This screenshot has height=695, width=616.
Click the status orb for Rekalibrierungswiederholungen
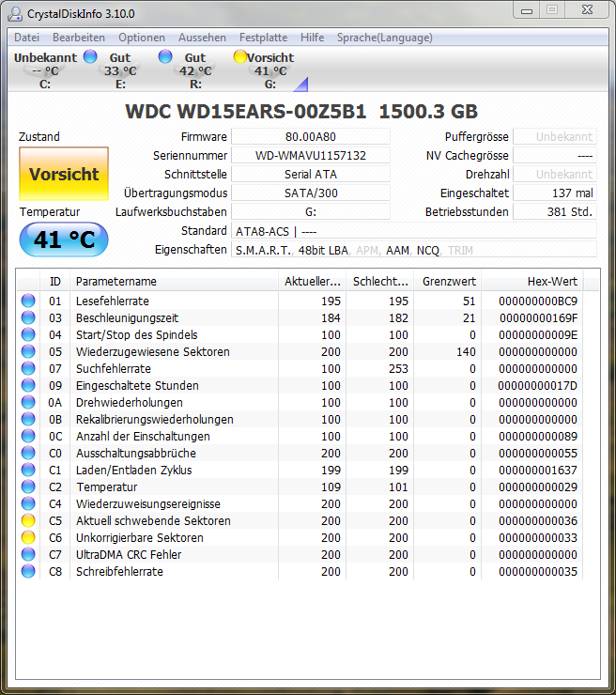(x=28, y=419)
